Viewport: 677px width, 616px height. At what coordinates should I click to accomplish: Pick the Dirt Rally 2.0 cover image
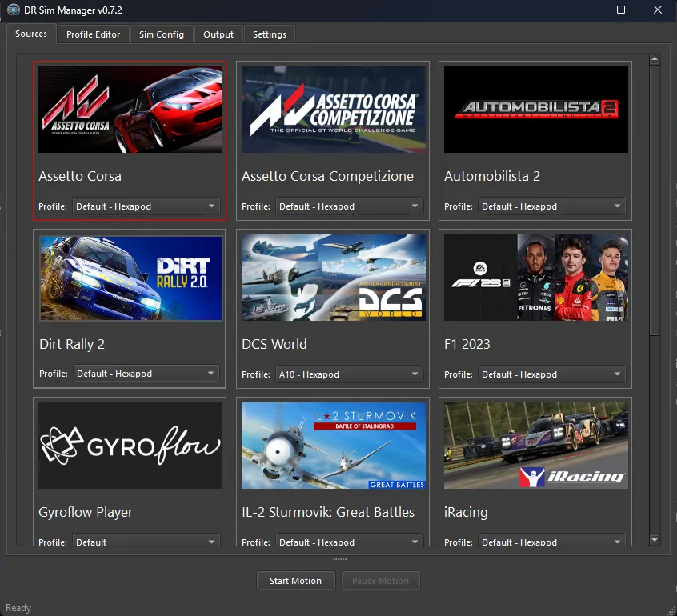tap(130, 278)
